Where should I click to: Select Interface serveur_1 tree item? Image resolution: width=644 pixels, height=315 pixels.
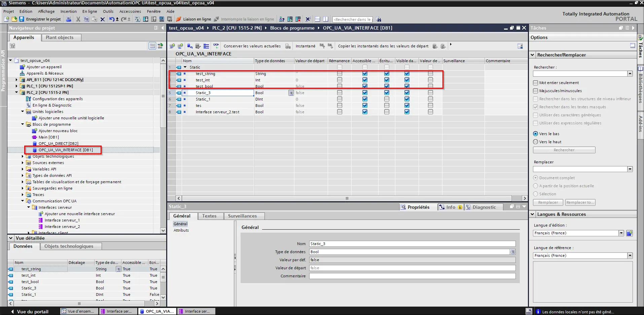(x=62, y=220)
